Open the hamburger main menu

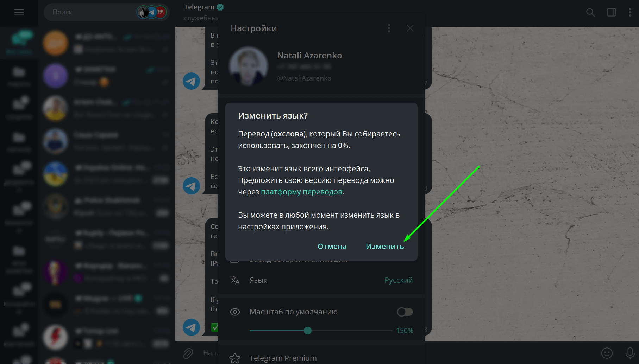[19, 13]
